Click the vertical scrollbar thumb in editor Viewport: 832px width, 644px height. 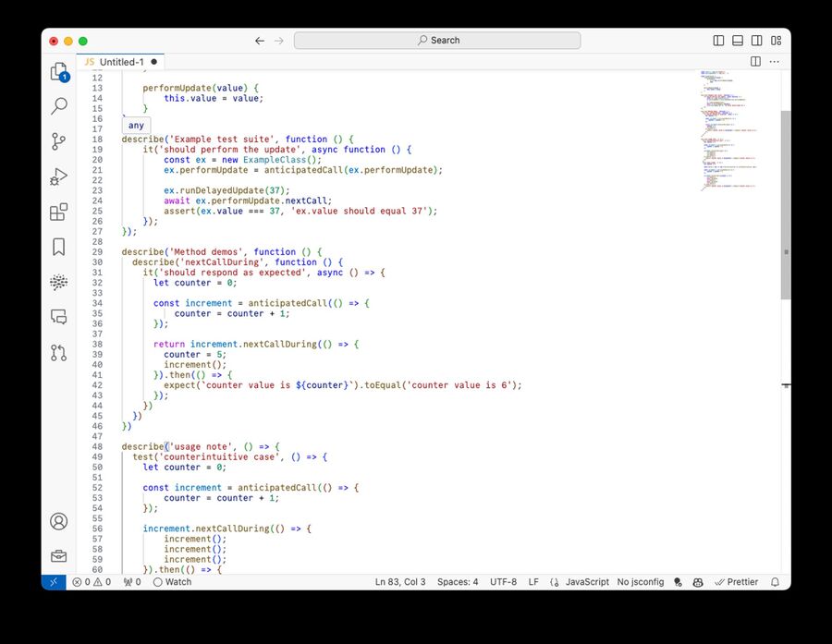(786, 203)
